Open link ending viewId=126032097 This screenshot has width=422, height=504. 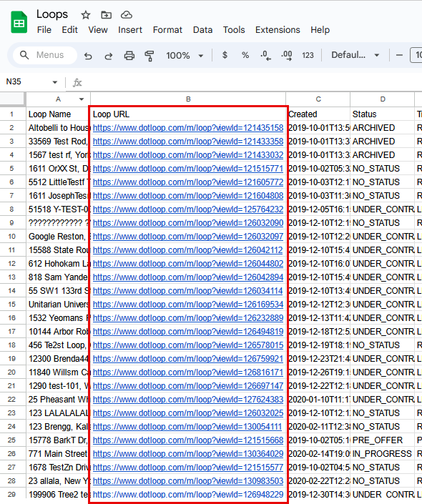(188, 237)
